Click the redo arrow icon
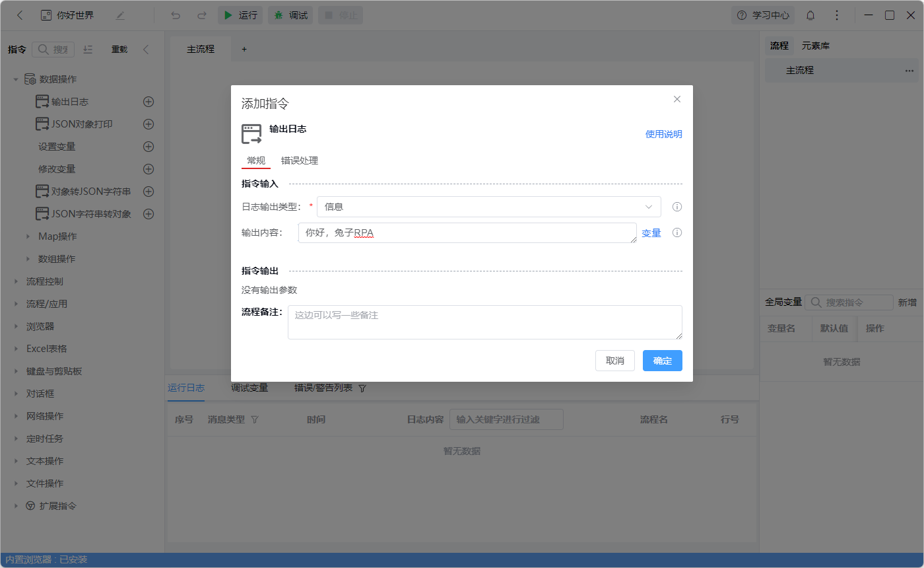Viewport: 924px width, 568px height. 202,15
